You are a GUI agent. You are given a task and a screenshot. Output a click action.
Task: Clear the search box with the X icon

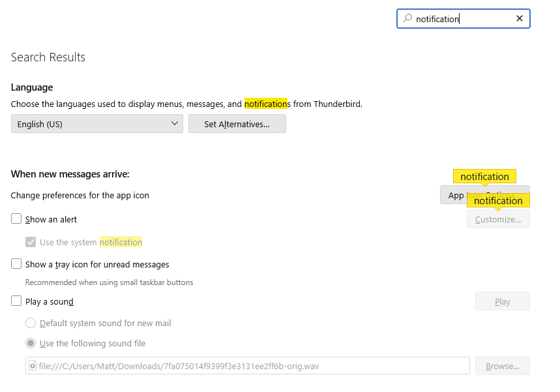[520, 19]
